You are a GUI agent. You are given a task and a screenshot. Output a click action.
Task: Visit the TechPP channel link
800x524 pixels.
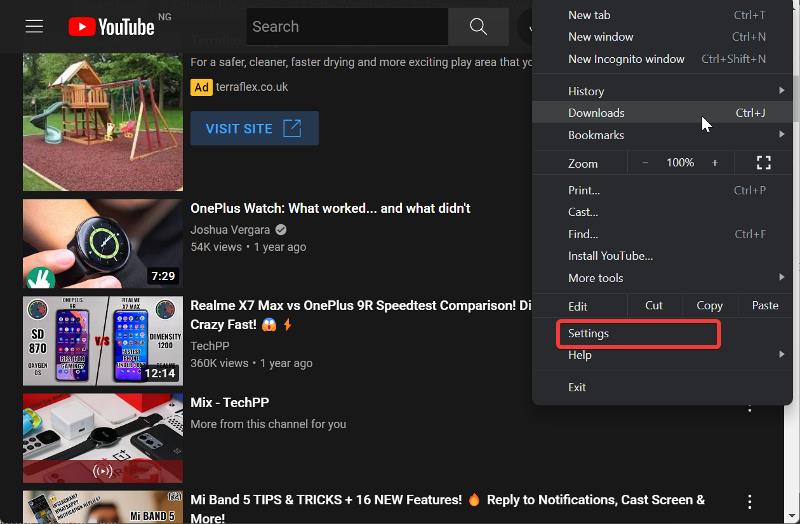pos(210,346)
